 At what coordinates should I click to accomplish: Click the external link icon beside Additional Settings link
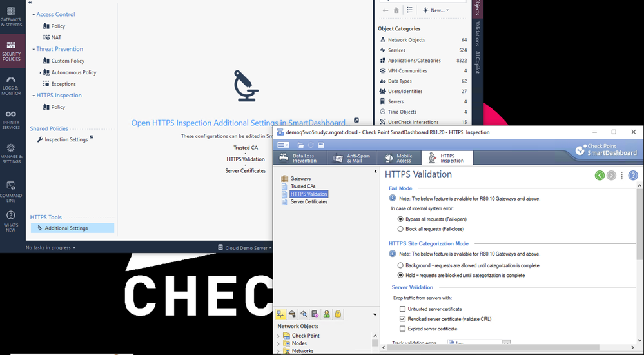(x=356, y=120)
